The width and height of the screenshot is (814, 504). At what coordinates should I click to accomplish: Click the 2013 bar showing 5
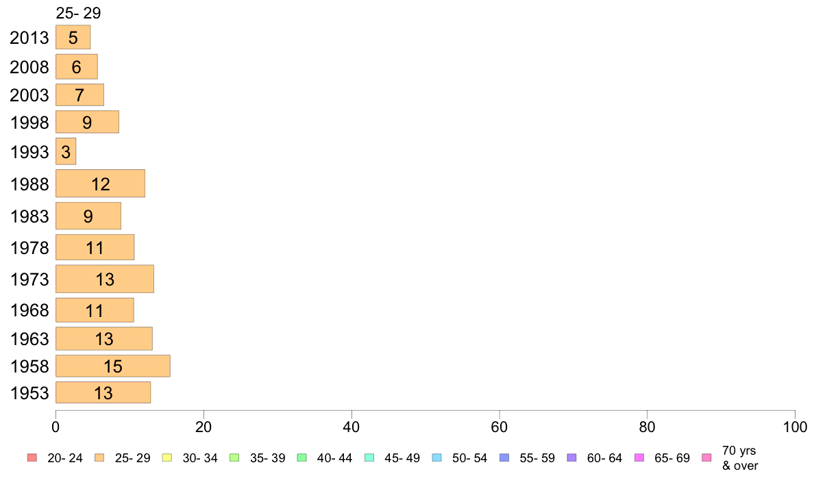pos(73,38)
